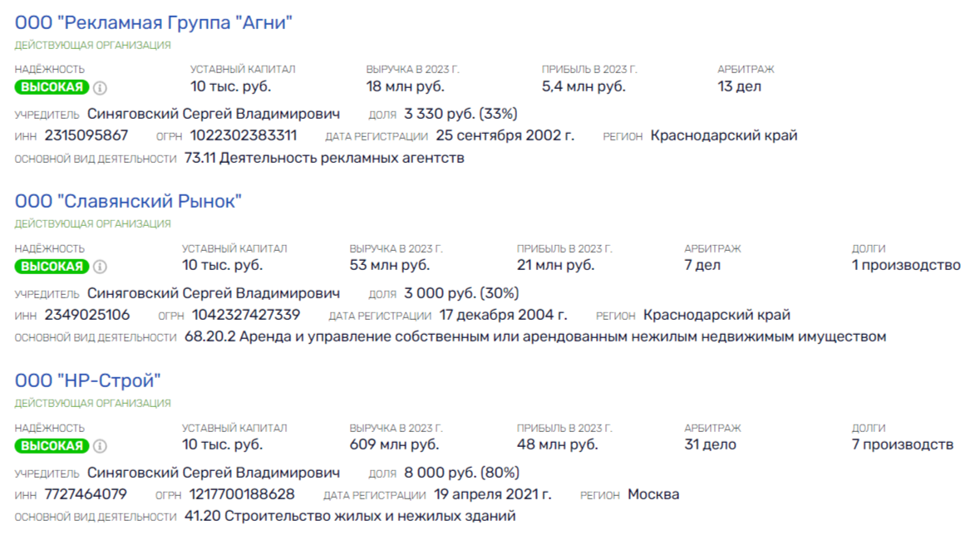Select OGRN 1022302383311
Screen dimensions: 980x535
pos(244,135)
